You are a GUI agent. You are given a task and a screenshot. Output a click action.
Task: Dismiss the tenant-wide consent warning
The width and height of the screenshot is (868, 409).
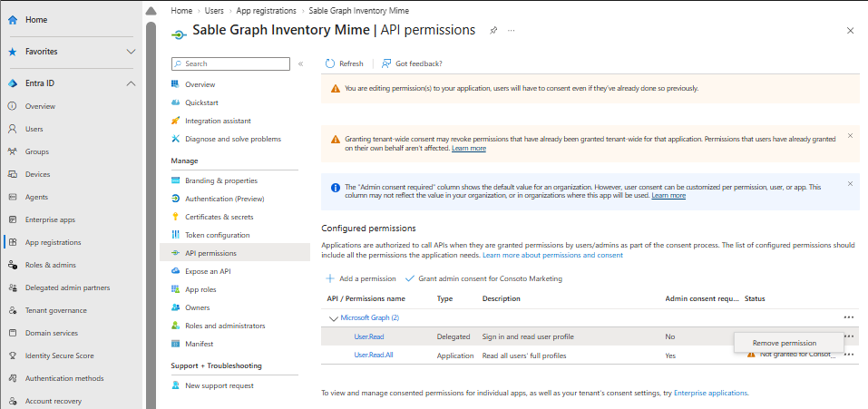[x=850, y=136]
